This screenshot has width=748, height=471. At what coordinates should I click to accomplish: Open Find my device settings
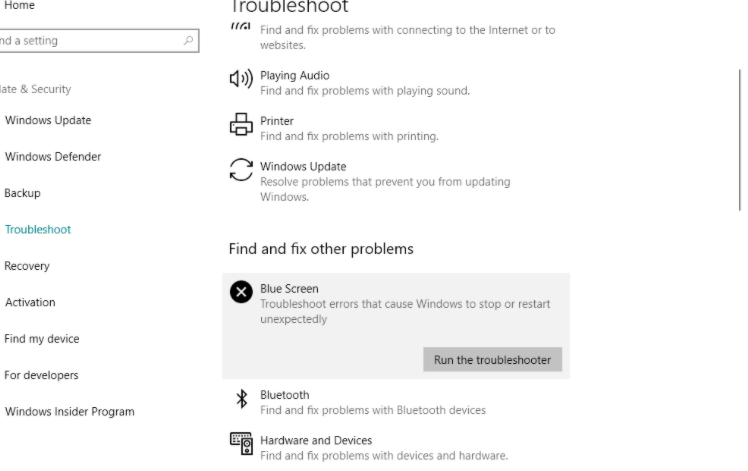[42, 339]
